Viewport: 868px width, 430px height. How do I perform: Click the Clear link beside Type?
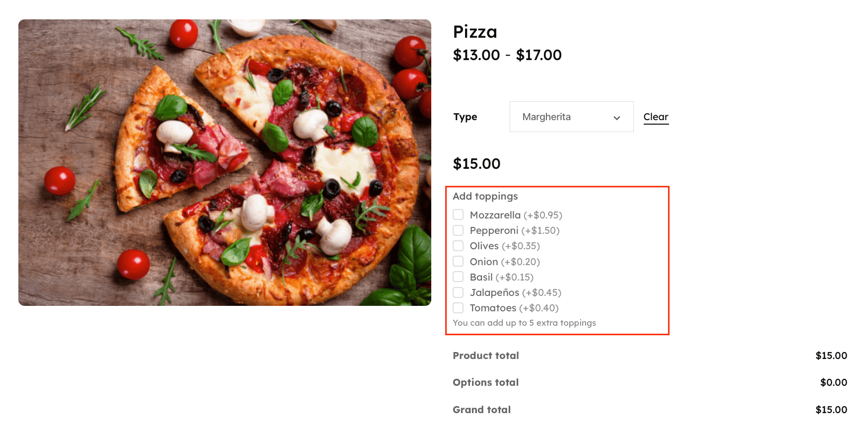click(656, 117)
